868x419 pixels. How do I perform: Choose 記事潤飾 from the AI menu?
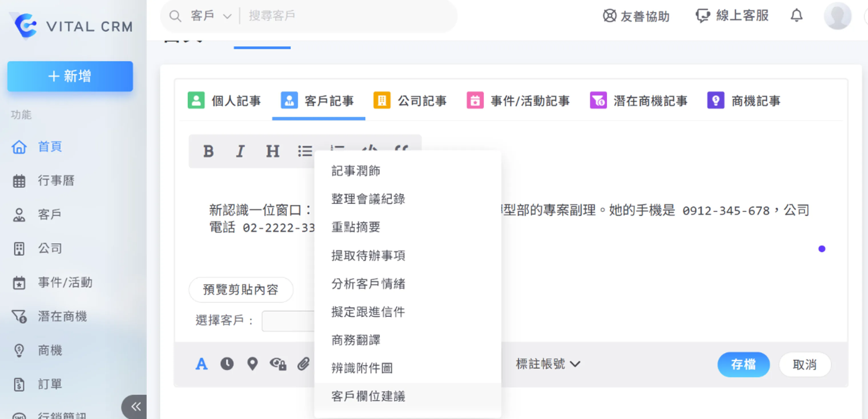(408, 171)
